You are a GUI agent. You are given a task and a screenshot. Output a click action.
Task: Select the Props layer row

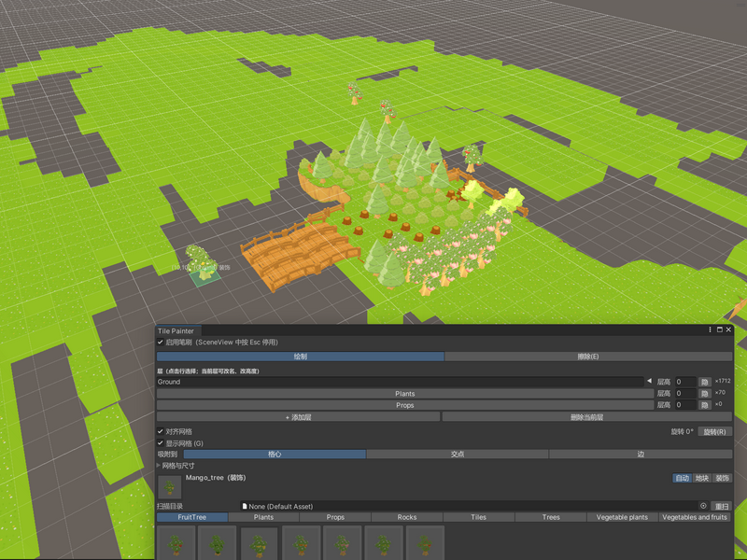pyautogui.click(x=405, y=405)
